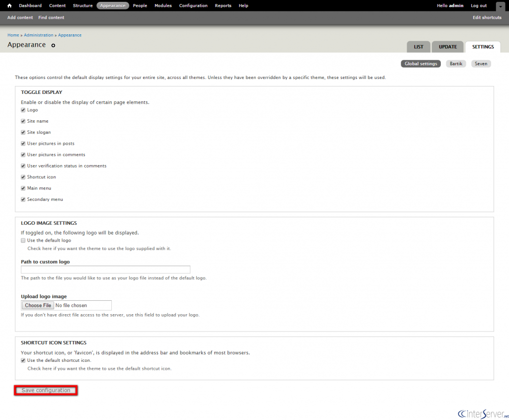The image size is (509, 420).
Task: Focus the Path to custom logo field
Action: coord(105,269)
